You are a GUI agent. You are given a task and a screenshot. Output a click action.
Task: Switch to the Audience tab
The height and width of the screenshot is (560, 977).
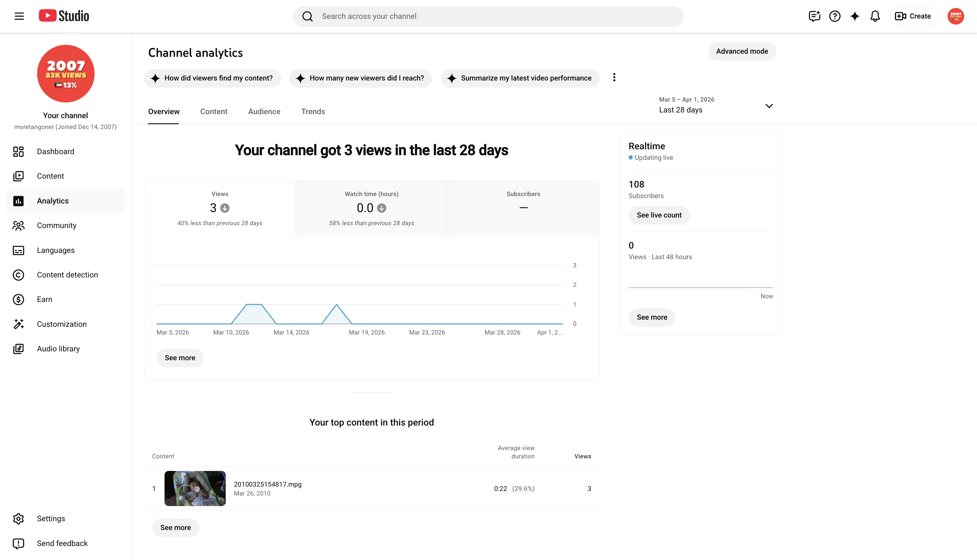pyautogui.click(x=264, y=112)
